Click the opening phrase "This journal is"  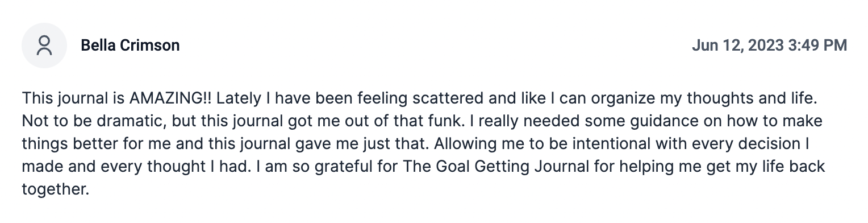73,99
